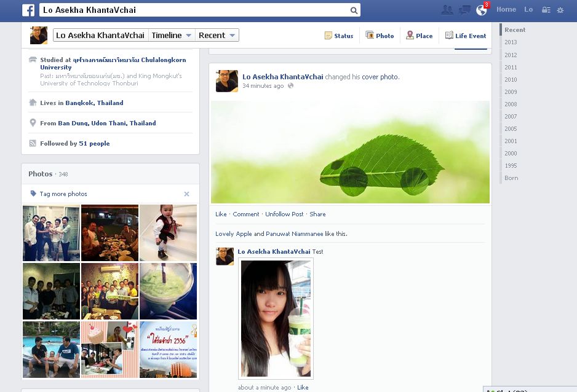
Task: Click the public globe icon on post
Action: pos(291,85)
